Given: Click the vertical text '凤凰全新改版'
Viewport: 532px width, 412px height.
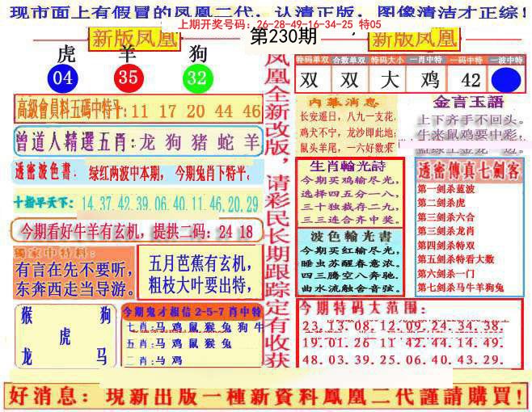Looking at the screenshot, I should pos(277,107).
